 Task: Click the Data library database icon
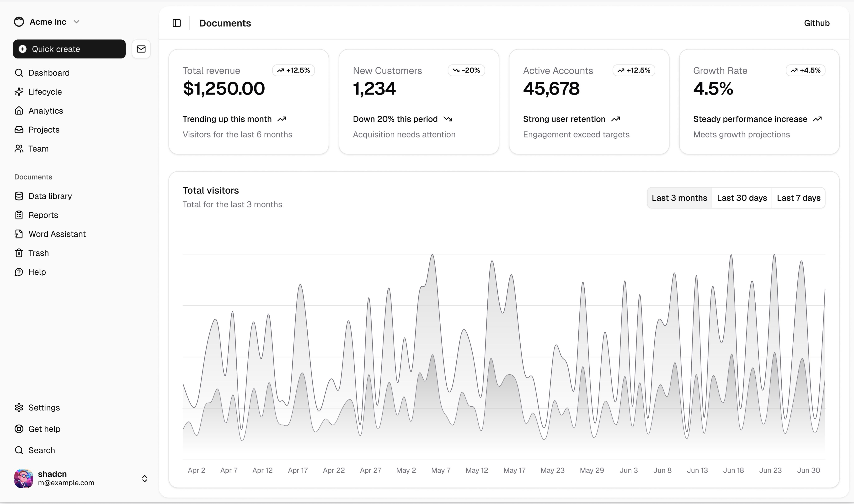(19, 196)
